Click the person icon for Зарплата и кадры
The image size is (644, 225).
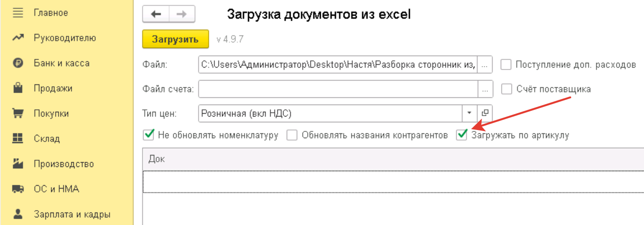pos(18,214)
